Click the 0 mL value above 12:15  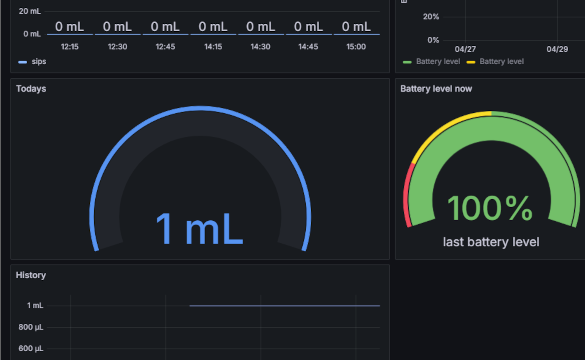click(70, 26)
